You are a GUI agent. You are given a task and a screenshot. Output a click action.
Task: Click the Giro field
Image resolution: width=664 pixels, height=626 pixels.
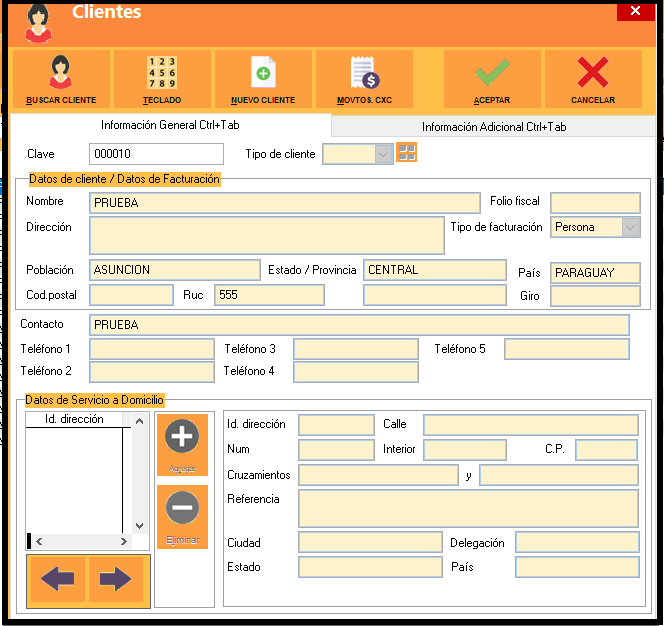(x=595, y=296)
